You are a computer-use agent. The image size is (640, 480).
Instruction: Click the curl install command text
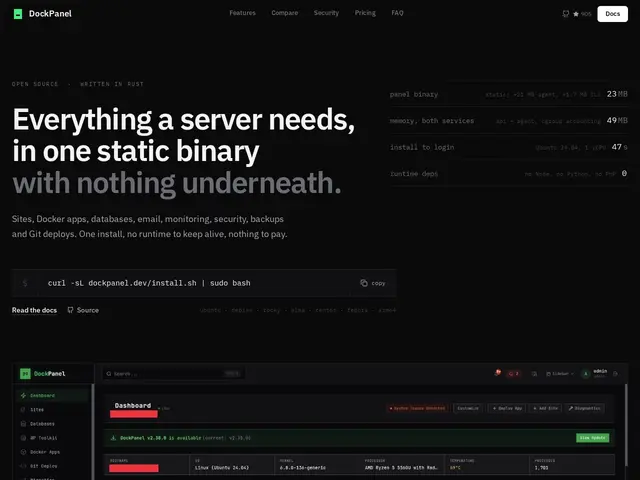tap(149, 283)
